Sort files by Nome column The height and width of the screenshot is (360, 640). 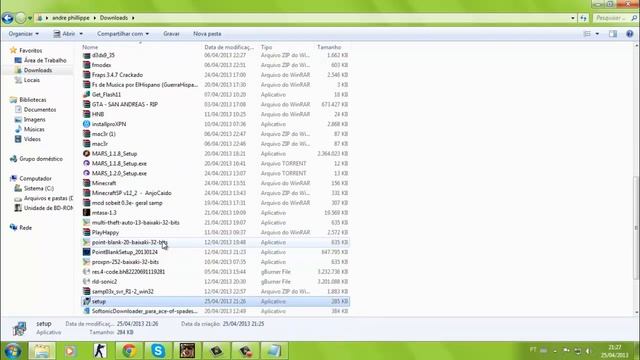[x=90, y=47]
